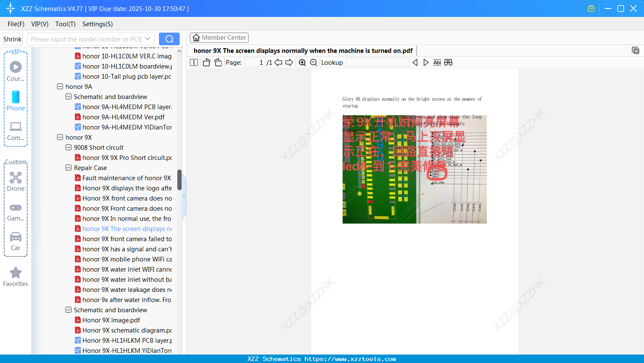Open Honor 9X image.pdf

pyautogui.click(x=107, y=320)
